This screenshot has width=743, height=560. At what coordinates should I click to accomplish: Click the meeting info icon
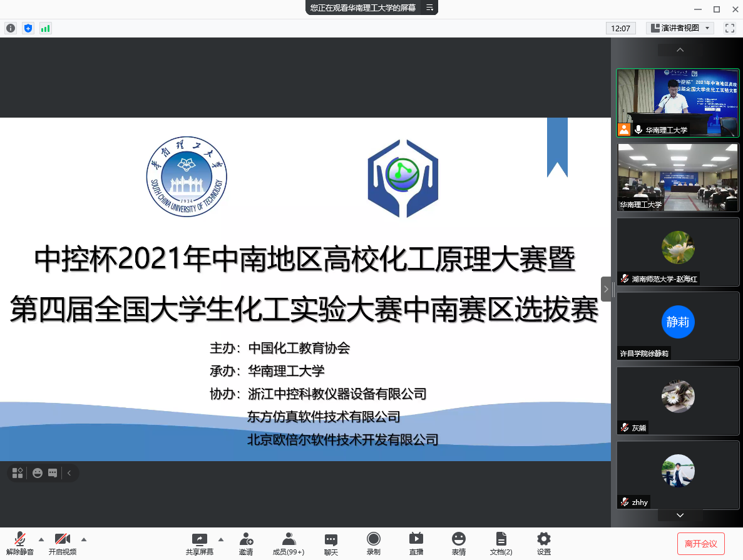pos(11,28)
